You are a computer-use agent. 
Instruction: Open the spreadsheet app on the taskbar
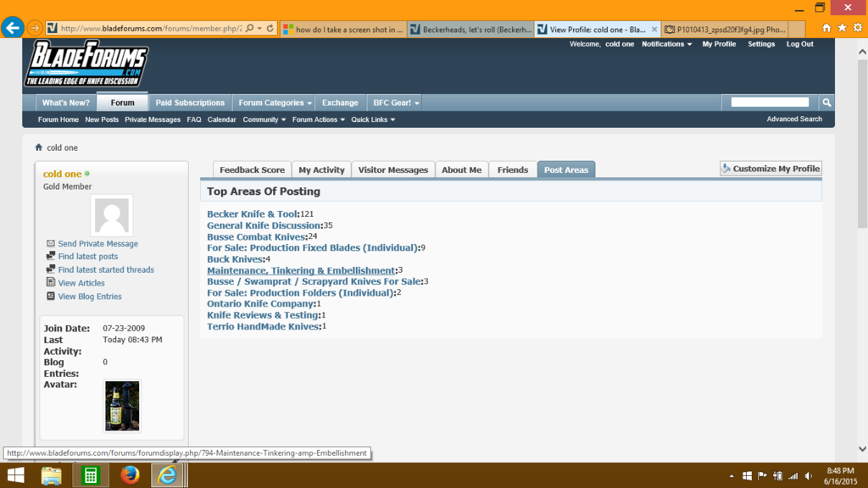90,475
